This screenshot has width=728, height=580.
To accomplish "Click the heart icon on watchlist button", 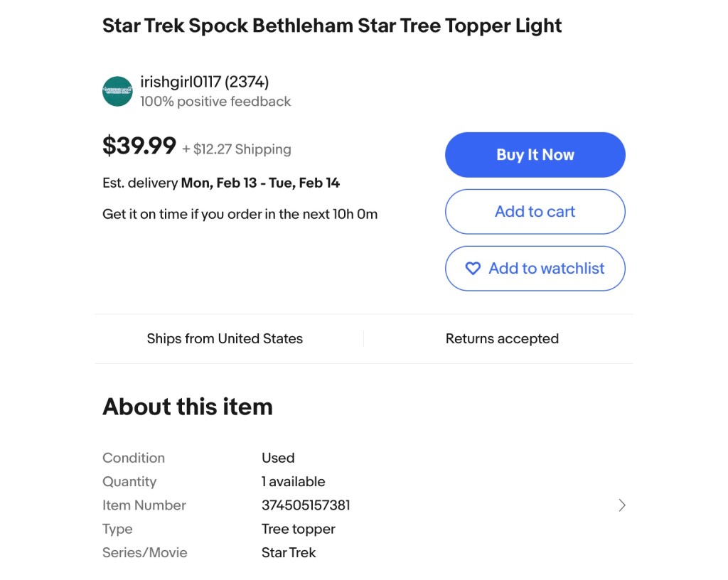I will tap(473, 269).
